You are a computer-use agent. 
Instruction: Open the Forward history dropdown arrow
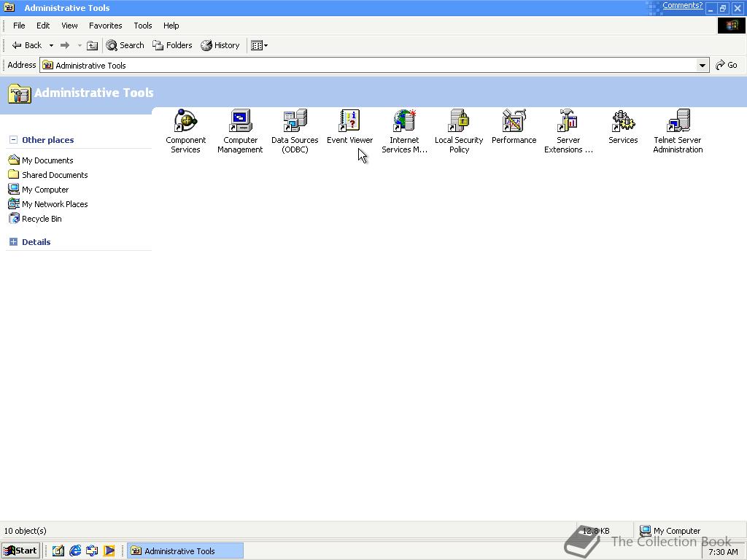click(80, 45)
